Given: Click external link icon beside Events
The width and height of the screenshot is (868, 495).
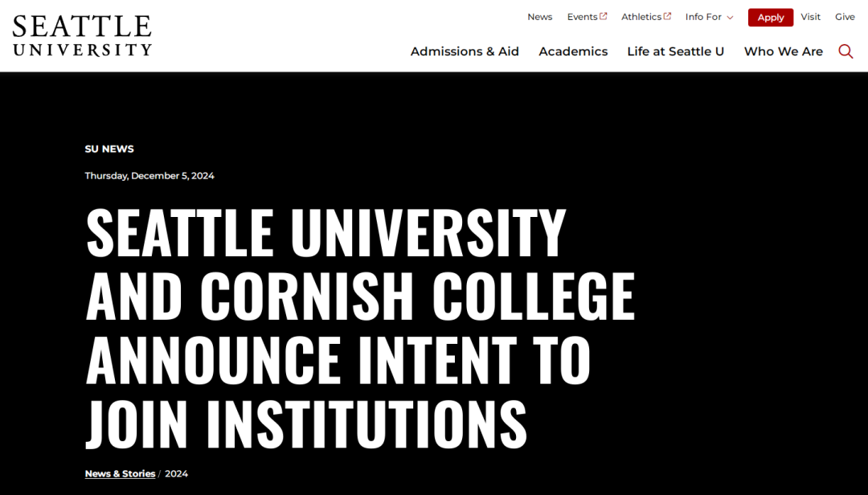Looking at the screenshot, I should coord(604,16).
